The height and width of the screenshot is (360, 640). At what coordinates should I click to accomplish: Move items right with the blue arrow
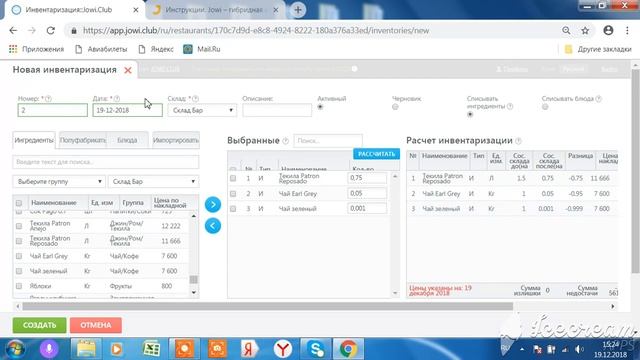pyautogui.click(x=213, y=204)
